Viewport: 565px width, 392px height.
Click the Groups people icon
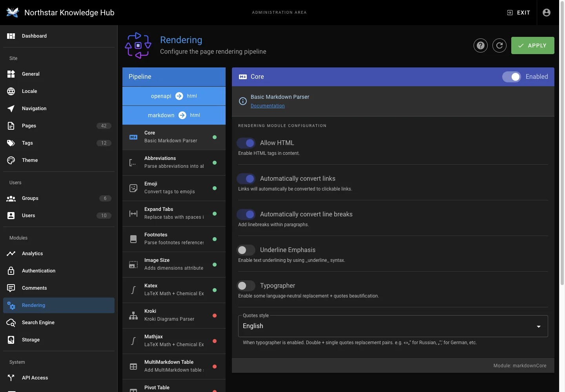pos(11,198)
